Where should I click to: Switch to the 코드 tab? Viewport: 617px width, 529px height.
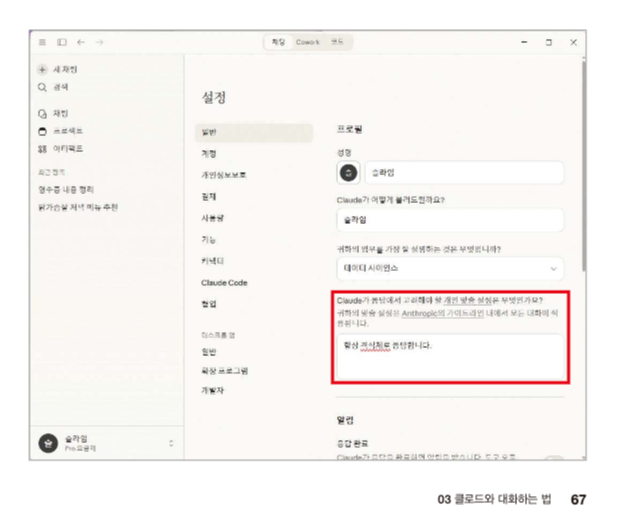(x=337, y=42)
